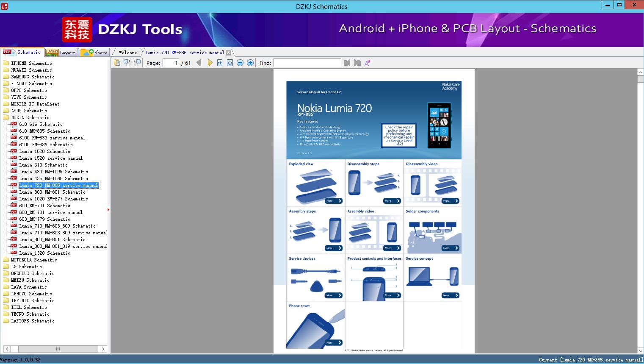
Task: Switch to the Schematic panel tab
Action: (x=22, y=52)
